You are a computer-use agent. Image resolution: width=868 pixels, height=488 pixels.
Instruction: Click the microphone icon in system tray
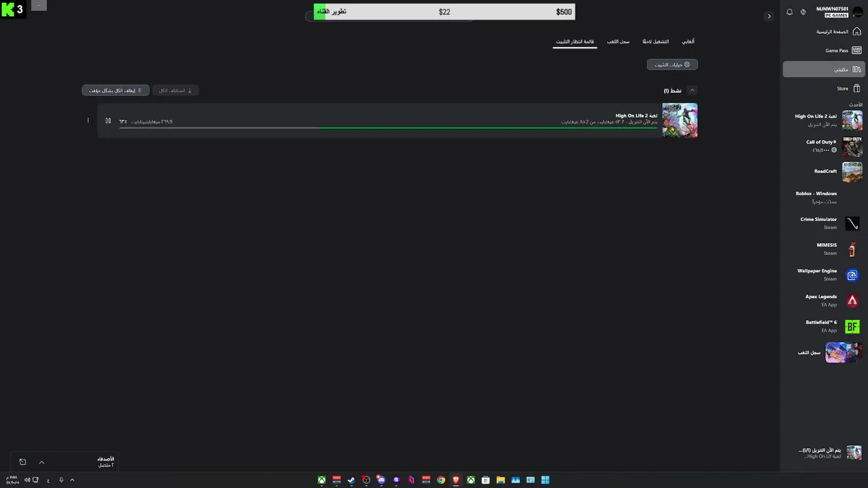[x=61, y=480]
